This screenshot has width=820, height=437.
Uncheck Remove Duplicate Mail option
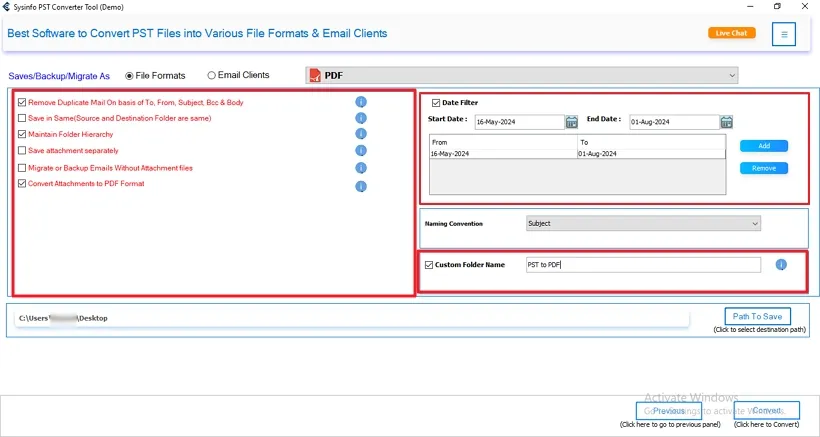22,102
